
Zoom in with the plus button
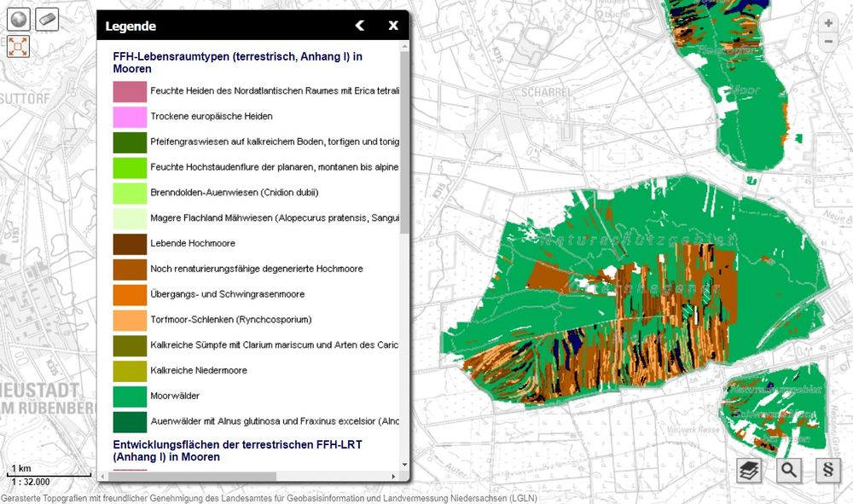pos(828,24)
